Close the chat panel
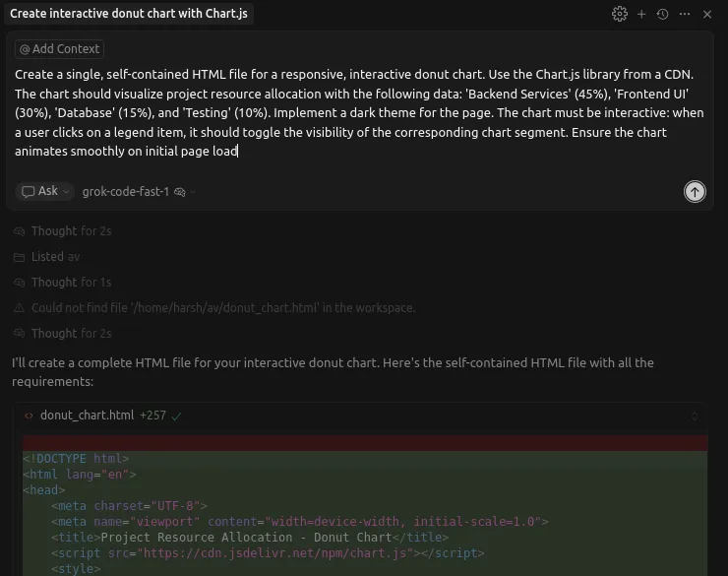 coord(707,15)
